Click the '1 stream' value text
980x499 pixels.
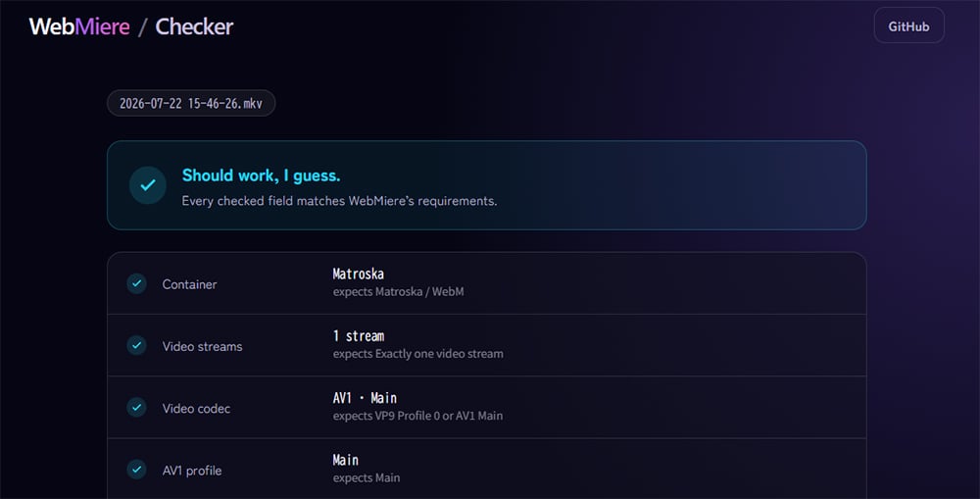click(359, 336)
